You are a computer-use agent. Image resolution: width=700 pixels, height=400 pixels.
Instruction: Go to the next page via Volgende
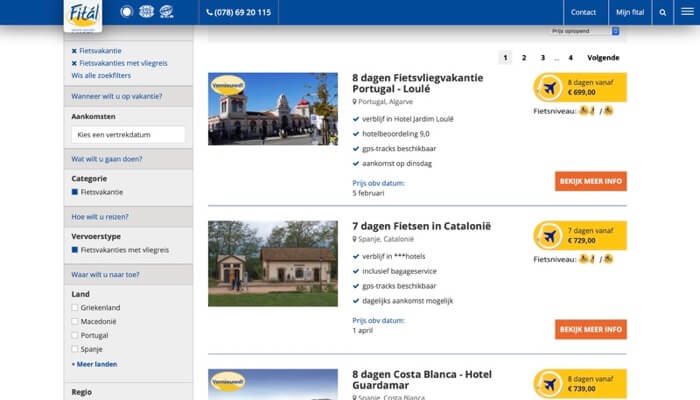[x=603, y=58]
